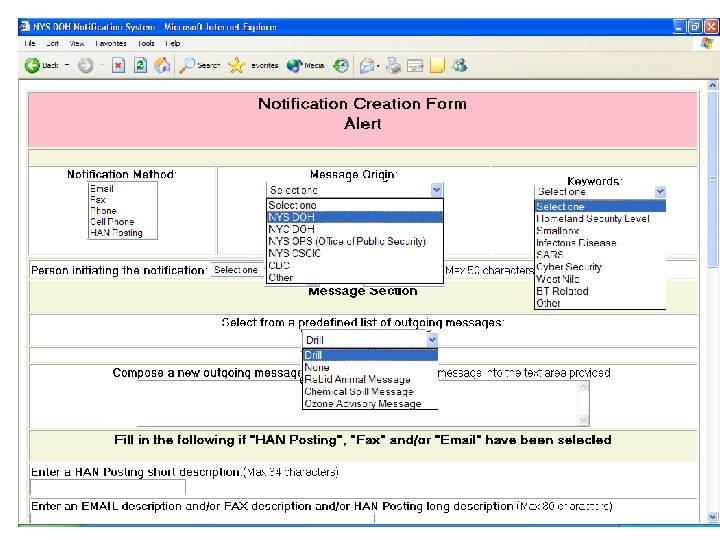Click the Edit page toolbar icon
The width and height of the screenshot is (720, 540).
[x=415, y=66]
